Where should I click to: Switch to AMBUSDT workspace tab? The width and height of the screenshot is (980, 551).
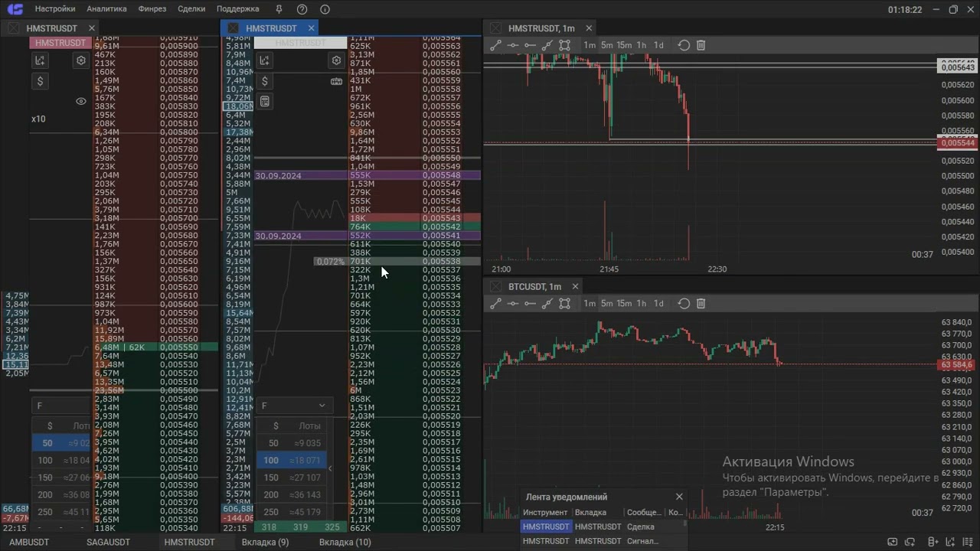pos(29,542)
